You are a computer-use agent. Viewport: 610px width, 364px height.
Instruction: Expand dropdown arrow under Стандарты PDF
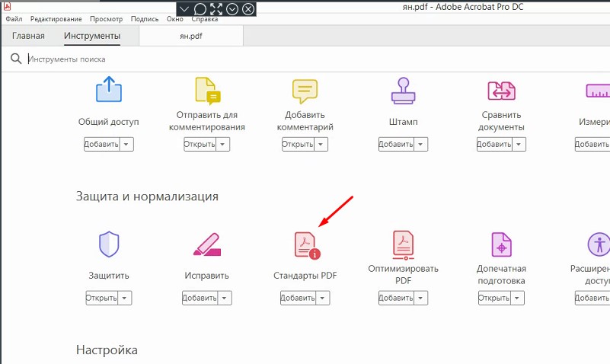click(x=323, y=298)
